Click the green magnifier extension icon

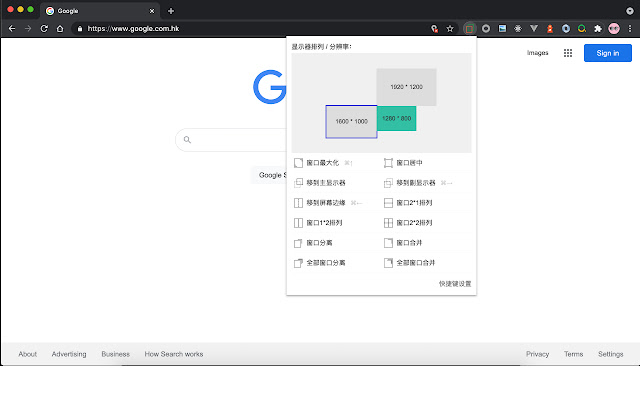pyautogui.click(x=582, y=29)
